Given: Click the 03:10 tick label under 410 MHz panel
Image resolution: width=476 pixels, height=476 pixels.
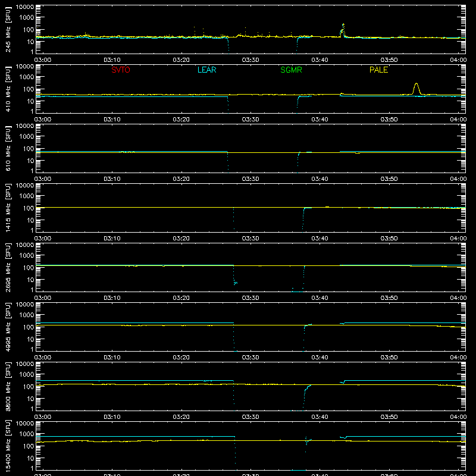Looking at the screenshot, I should tap(112, 120).
